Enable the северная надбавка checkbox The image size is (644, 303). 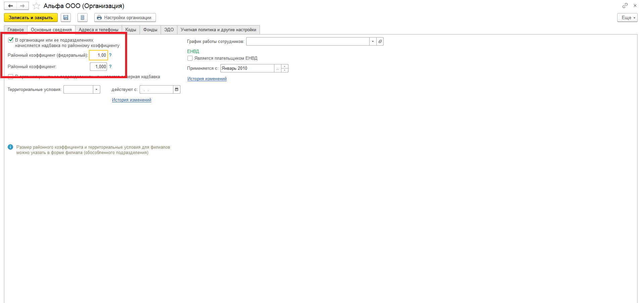tap(11, 77)
